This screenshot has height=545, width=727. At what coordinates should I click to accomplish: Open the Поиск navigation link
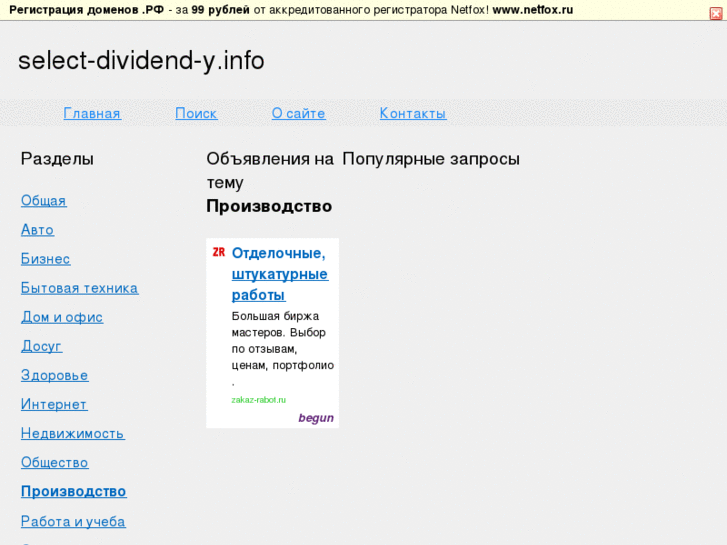196,113
